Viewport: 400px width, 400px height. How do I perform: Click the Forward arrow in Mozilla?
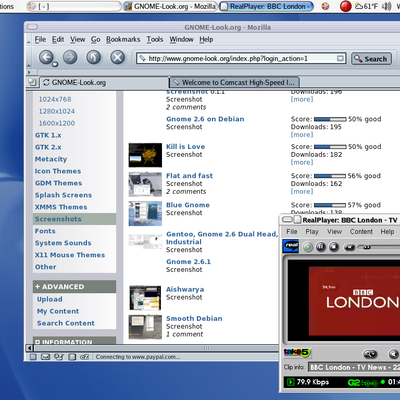pyautogui.click(x=70, y=57)
